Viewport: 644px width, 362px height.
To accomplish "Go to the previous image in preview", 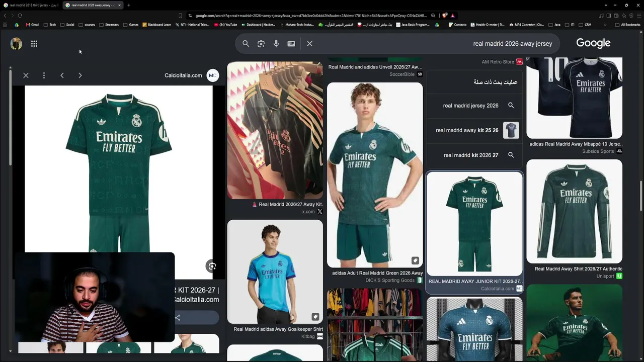I will 62,75.
